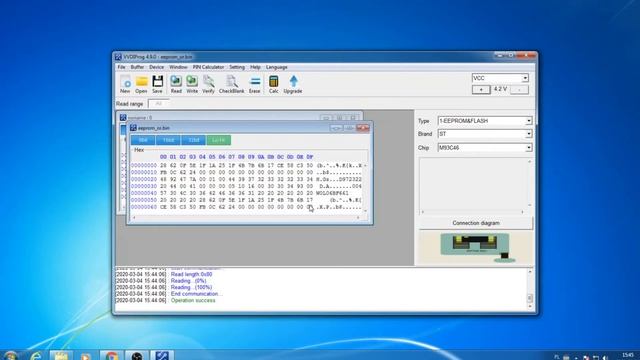Click hex row address 00000000
This screenshot has height=360, width=640.
point(144,165)
